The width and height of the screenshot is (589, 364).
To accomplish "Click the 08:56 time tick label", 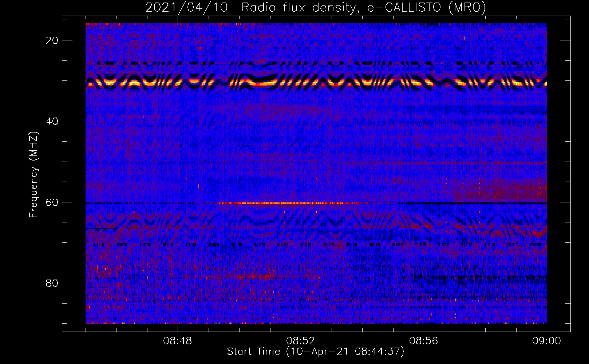I will (x=424, y=341).
